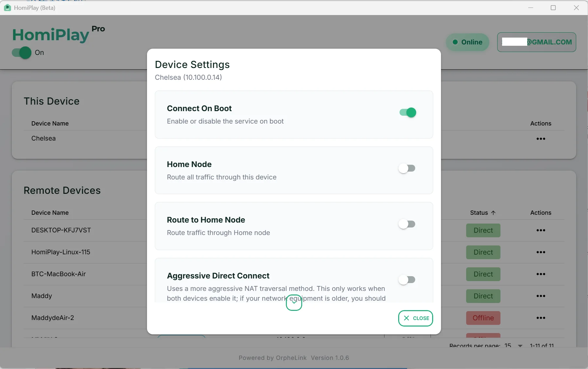Screen dimensions: 588x369
Task: Select the DESKTOP-KFJ7VST device name
Action: point(61,230)
